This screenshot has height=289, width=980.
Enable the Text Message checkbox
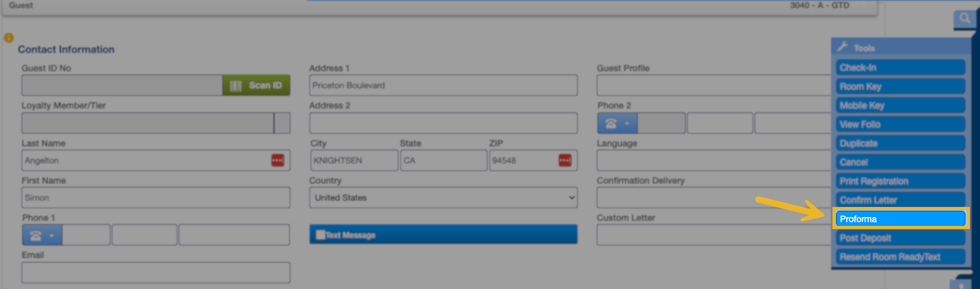click(x=321, y=235)
